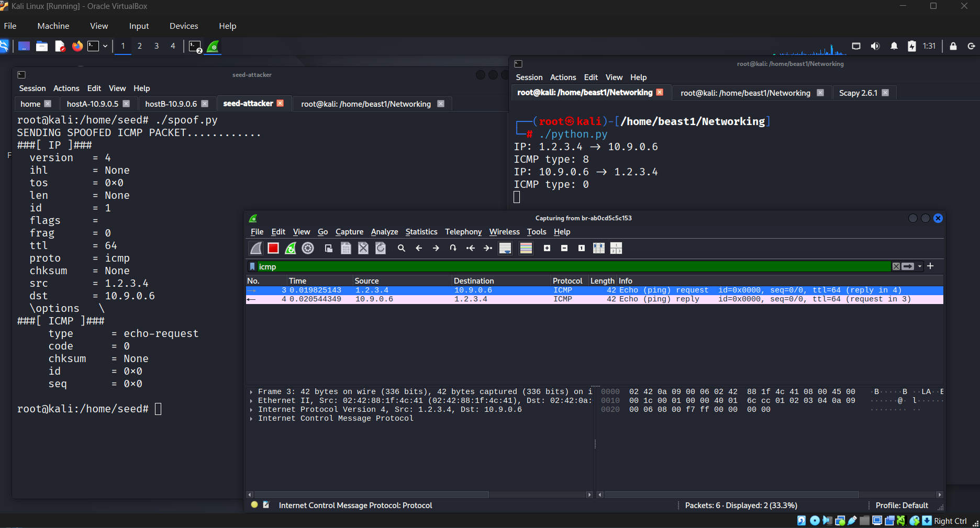980x528 pixels.
Task: Click the Find packet magnifier icon
Action: point(402,248)
